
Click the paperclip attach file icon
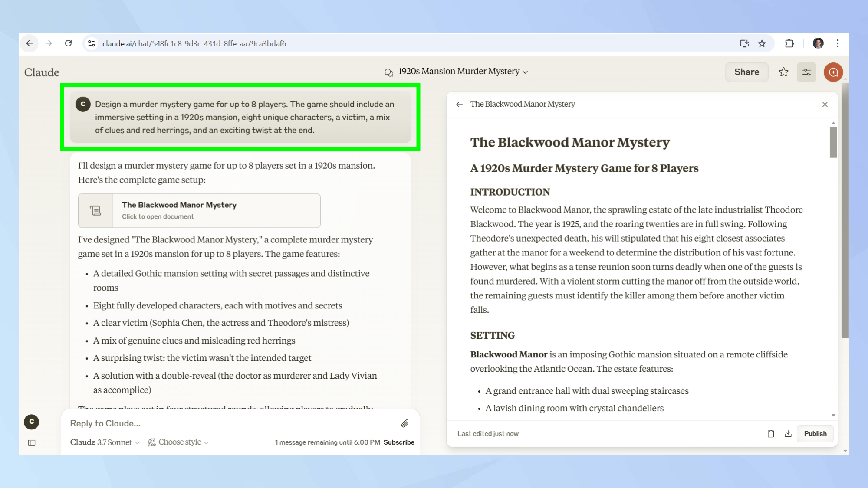[x=404, y=423]
